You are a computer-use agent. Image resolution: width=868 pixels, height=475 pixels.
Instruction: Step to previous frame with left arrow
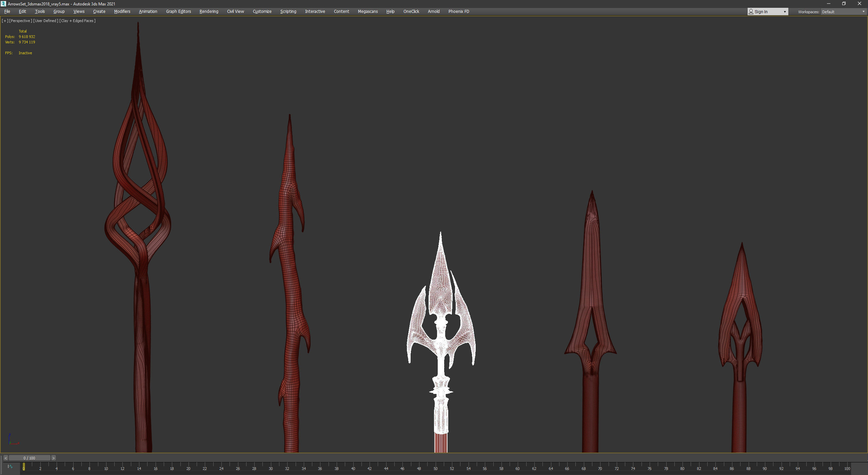point(6,458)
